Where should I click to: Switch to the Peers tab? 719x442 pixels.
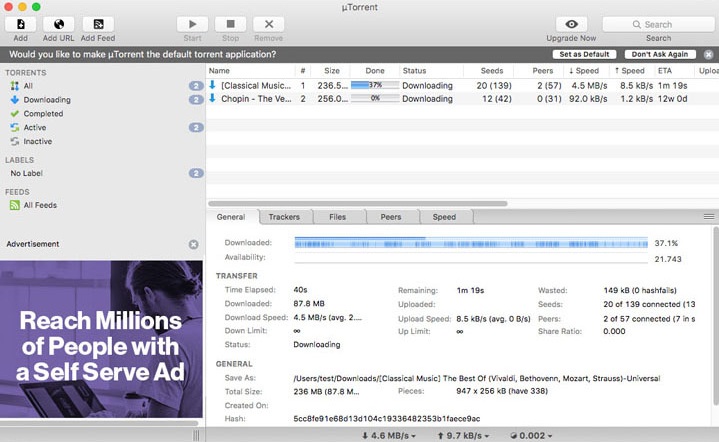391,217
